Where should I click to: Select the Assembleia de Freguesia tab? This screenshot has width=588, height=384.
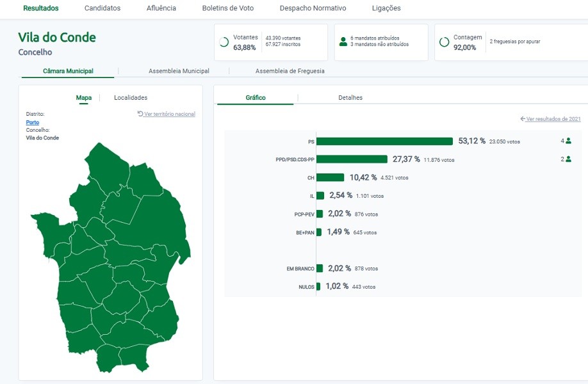(290, 71)
